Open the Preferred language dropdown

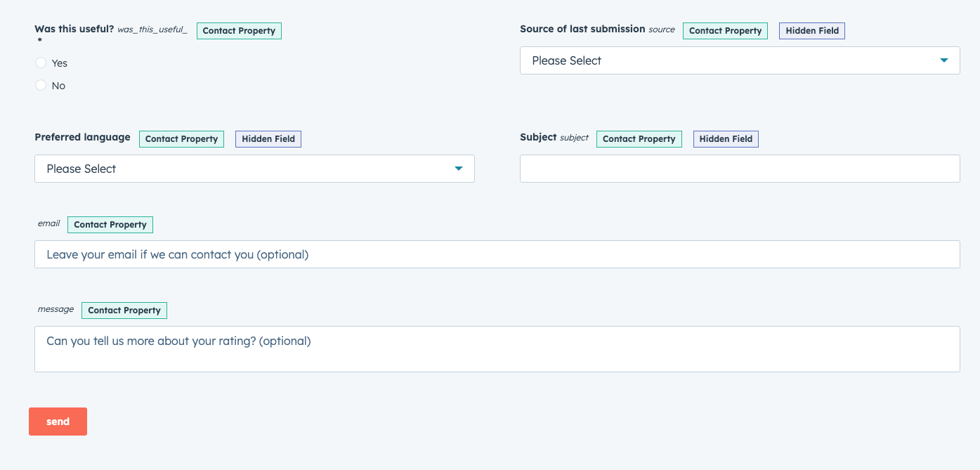tap(254, 169)
